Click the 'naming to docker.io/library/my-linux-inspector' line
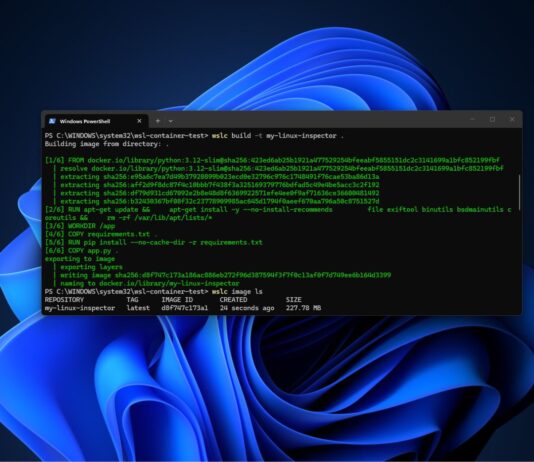Viewport: 534px width, 462px height. (150, 283)
